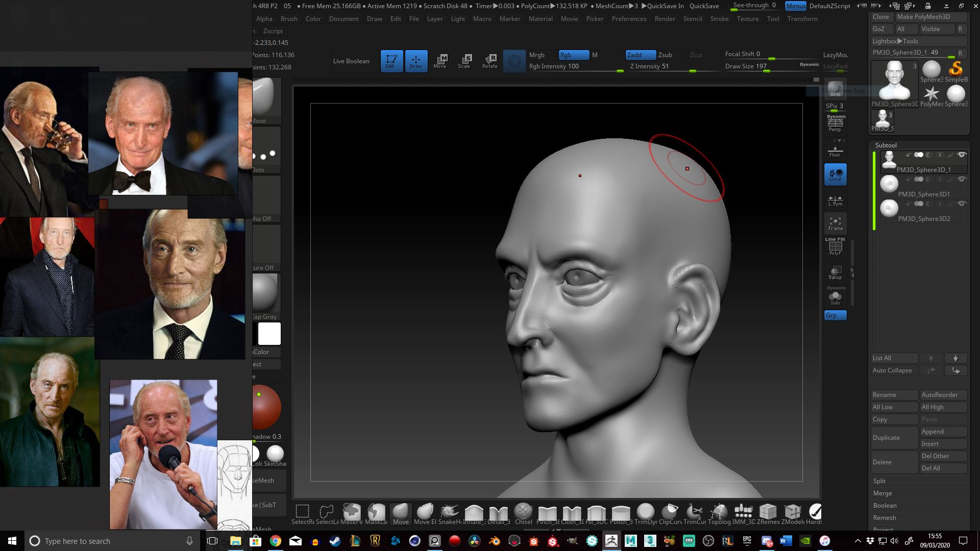Toggle PolyF line fill display
The width and height of the screenshot is (980, 551).
pos(835,247)
